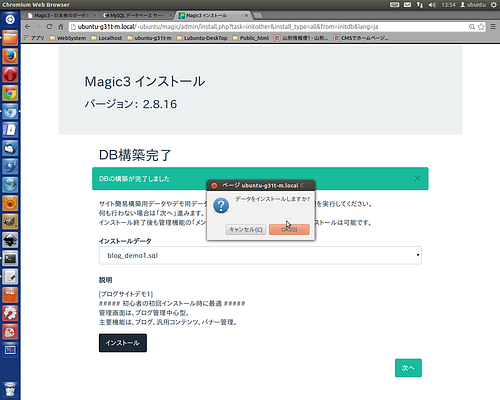Image resolution: width=500 pixels, height=400 pixels.
Task: Switch to the MySQL database tab
Action: 137,15
